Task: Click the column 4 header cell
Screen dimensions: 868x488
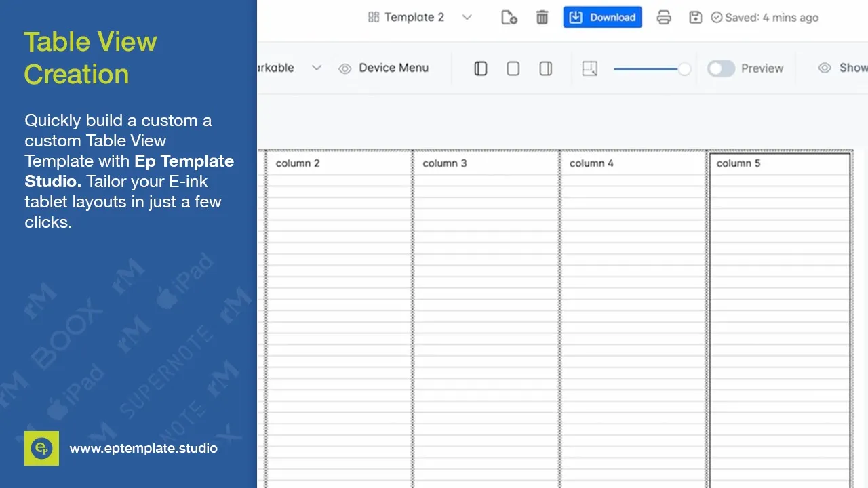Action: tap(633, 163)
